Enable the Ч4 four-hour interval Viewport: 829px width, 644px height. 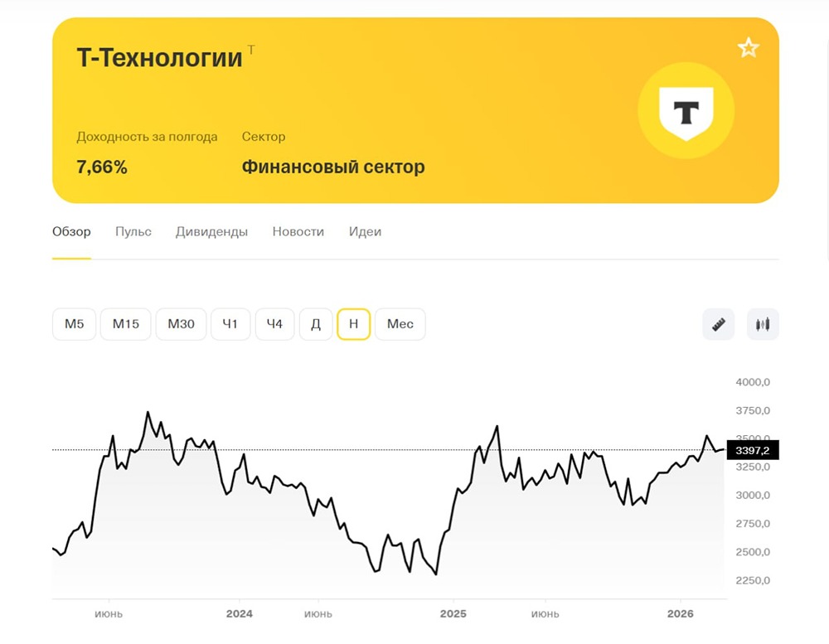coord(275,324)
